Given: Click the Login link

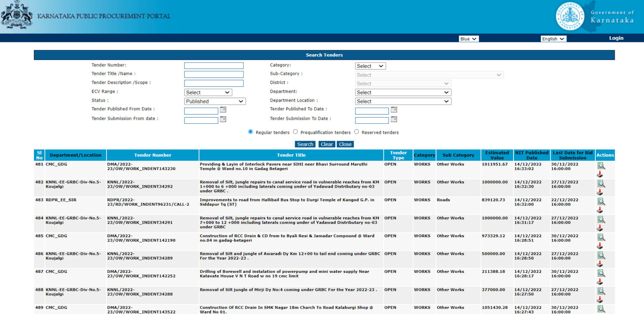Looking at the screenshot, I should tap(616, 38).
